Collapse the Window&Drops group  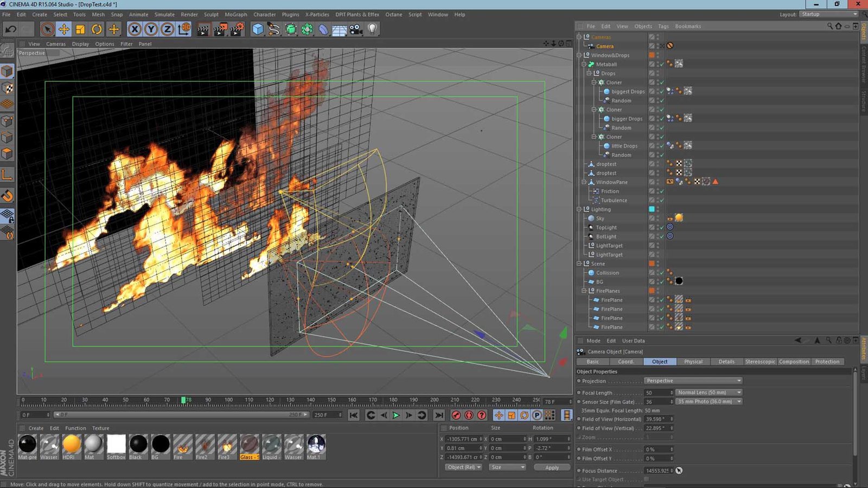coord(579,55)
